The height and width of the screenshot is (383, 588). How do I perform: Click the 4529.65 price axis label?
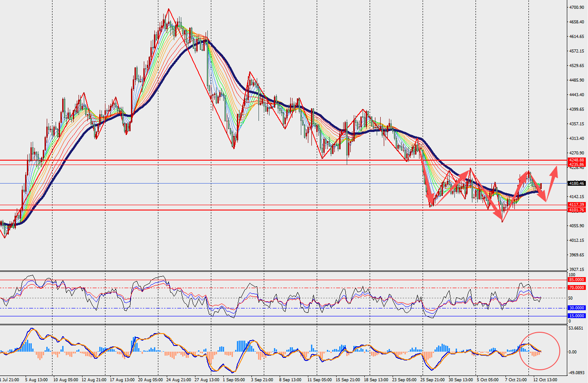click(x=577, y=66)
